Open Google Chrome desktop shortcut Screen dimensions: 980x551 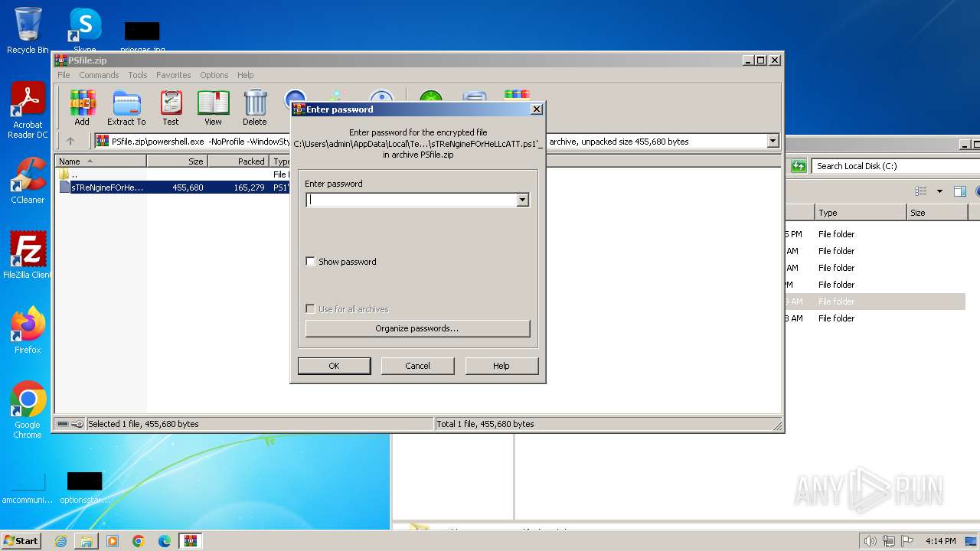(28, 409)
